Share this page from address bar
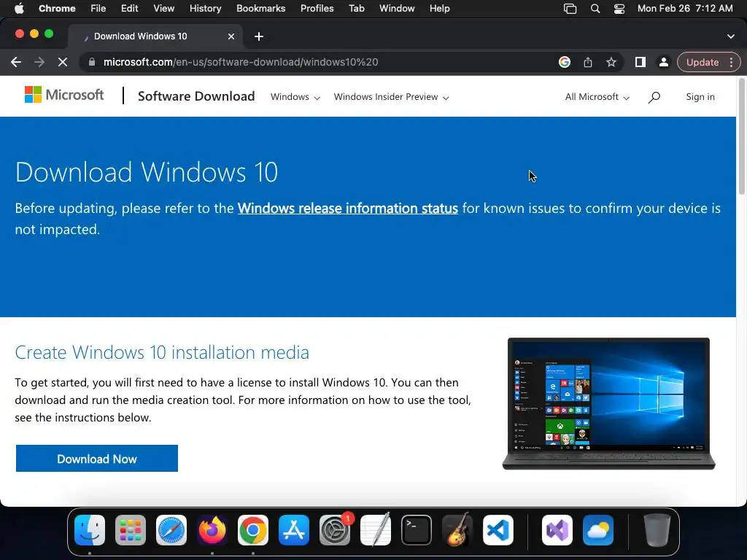747x560 pixels. pyautogui.click(x=588, y=63)
